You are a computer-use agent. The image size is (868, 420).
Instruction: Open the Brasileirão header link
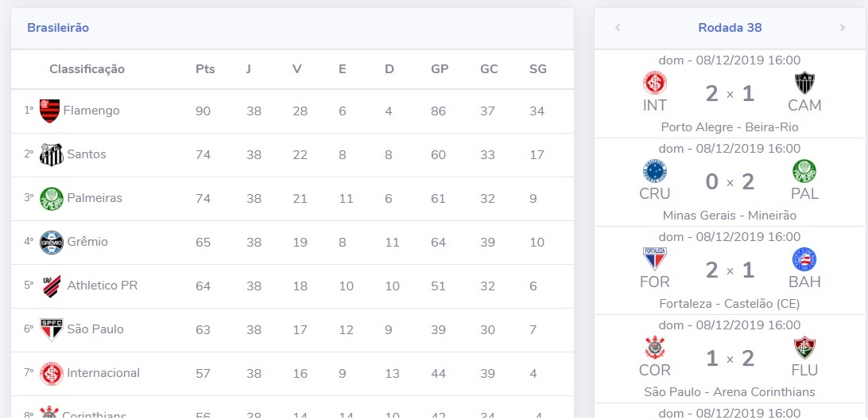pos(58,28)
